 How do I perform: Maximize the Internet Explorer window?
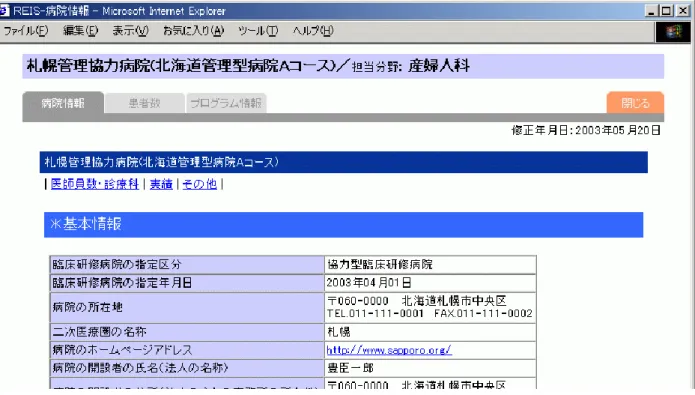pyautogui.click(x=666, y=11)
